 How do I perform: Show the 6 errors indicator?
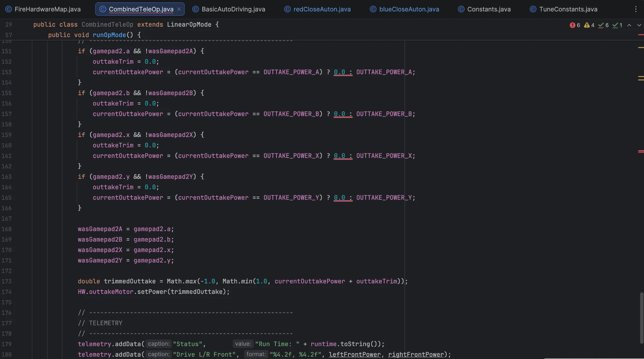tap(575, 25)
